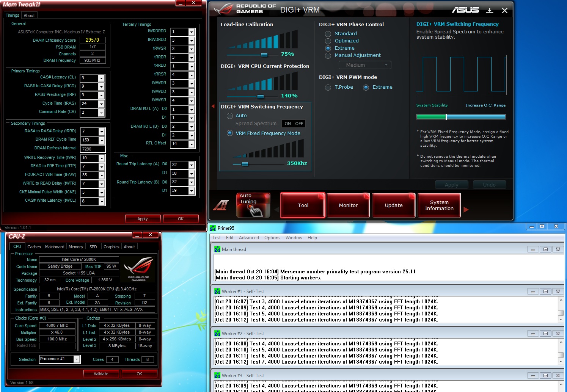Click Worker #1 scrollbar down arrow
This screenshot has height=392, width=567.
pyautogui.click(x=561, y=319)
